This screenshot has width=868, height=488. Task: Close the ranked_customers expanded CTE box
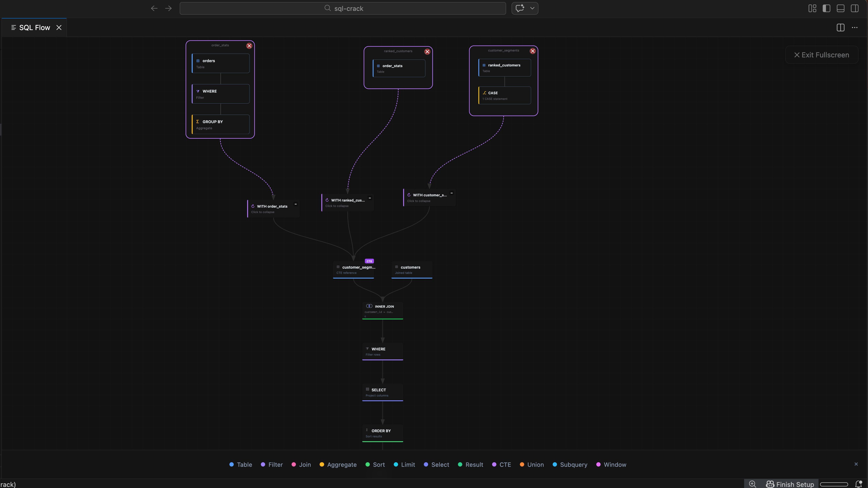click(x=427, y=52)
